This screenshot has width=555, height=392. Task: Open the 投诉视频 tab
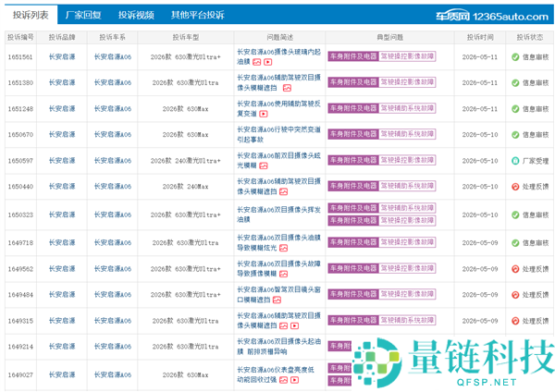point(136,15)
